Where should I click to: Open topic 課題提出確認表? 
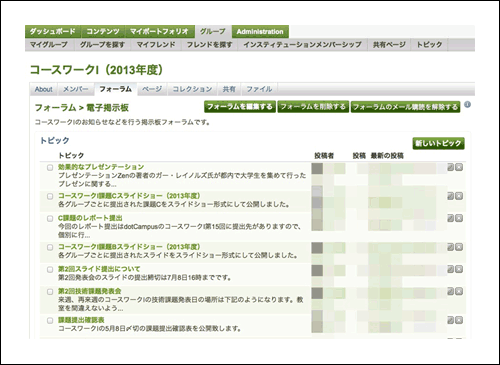81,320
